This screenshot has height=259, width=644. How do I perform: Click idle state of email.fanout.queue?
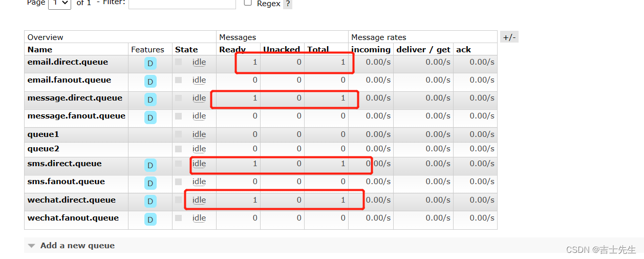tap(199, 80)
